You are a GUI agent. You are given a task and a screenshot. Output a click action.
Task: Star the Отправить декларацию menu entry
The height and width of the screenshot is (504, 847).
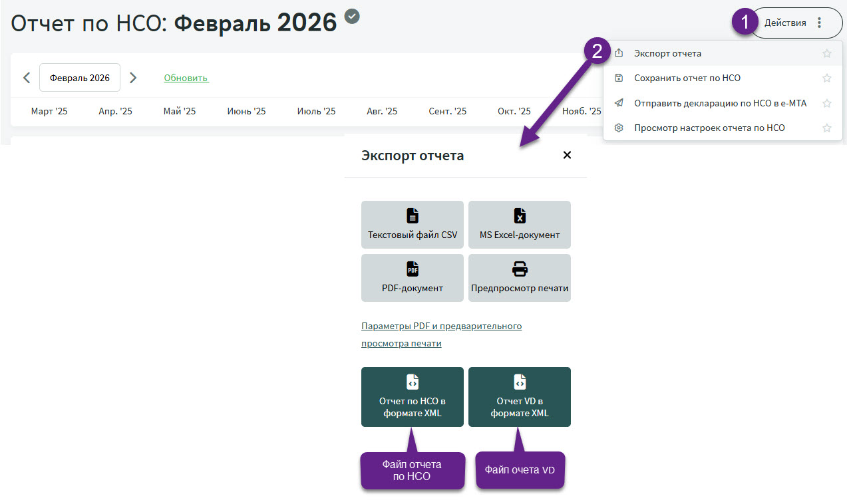tap(826, 103)
